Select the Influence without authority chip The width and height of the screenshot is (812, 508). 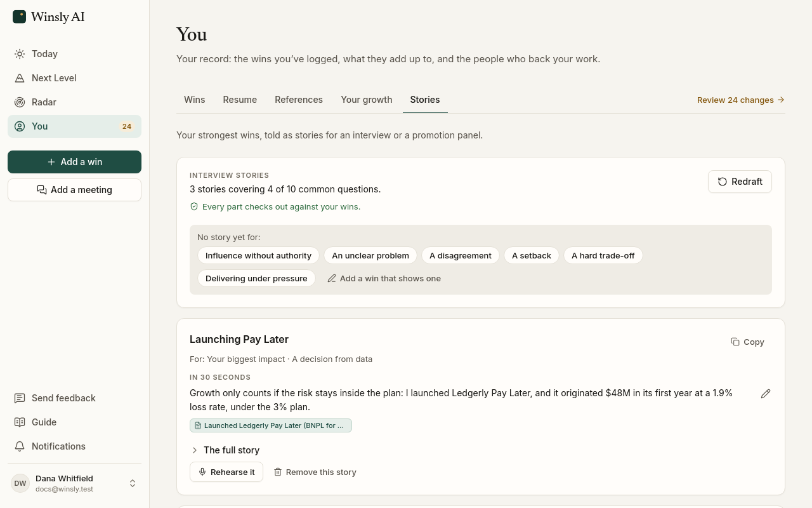click(258, 255)
